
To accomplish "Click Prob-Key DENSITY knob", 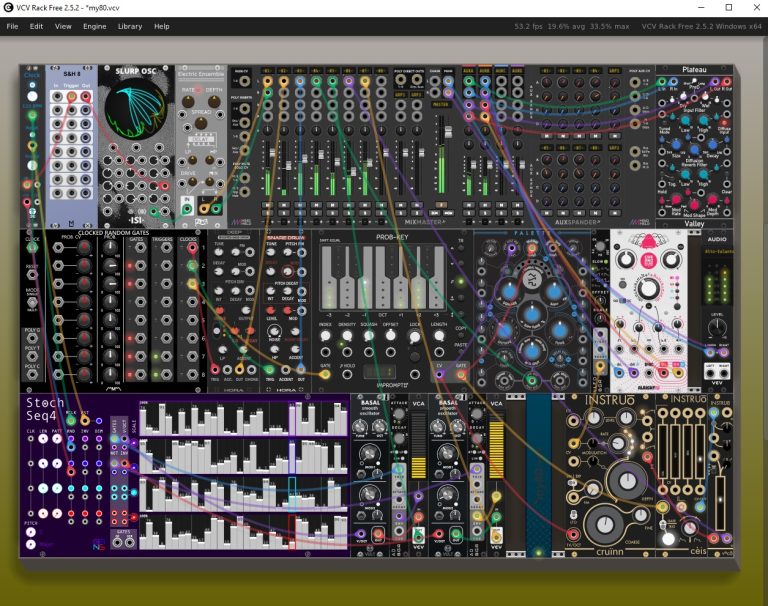I will pyautogui.click(x=347, y=336).
